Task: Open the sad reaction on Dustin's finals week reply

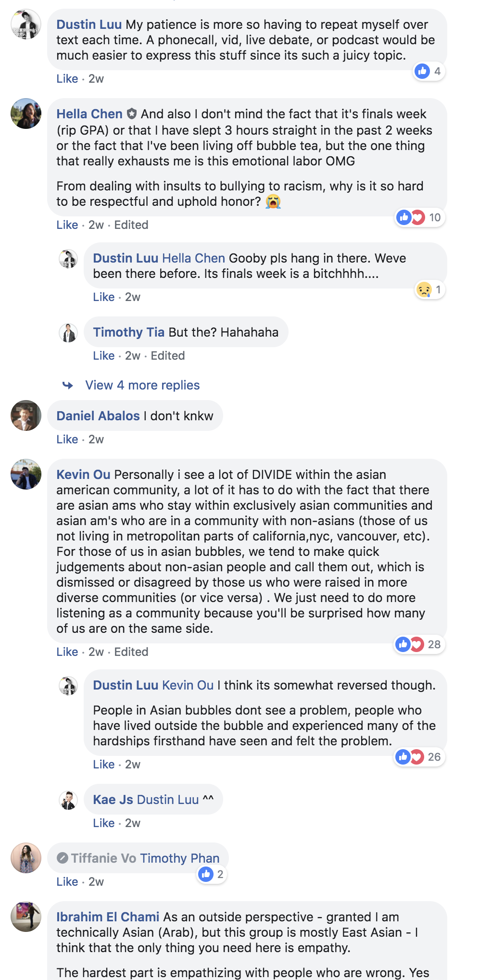Action: click(429, 290)
